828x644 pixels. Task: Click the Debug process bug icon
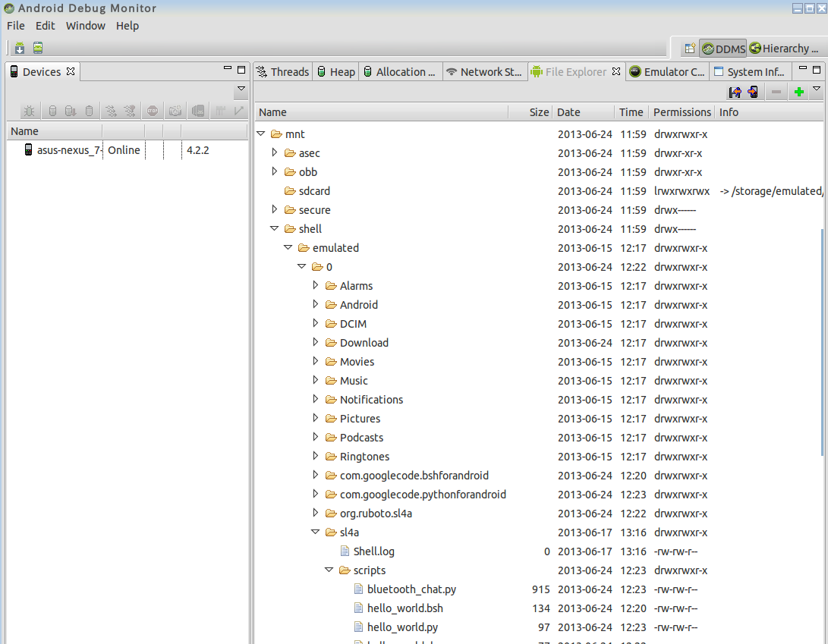point(29,111)
